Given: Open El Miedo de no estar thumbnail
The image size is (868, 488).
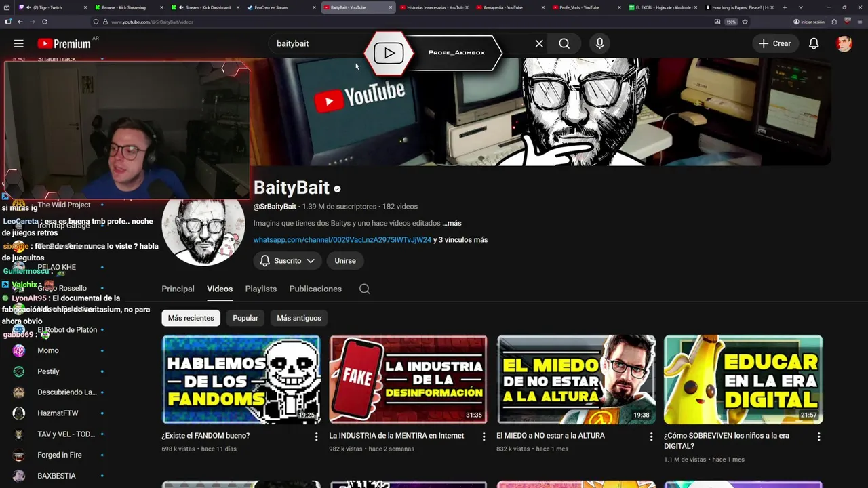Looking at the screenshot, I should tap(576, 380).
